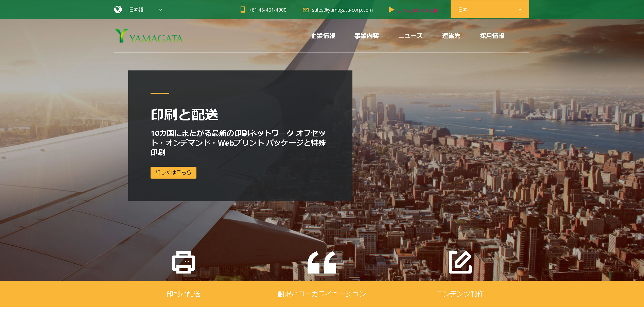Image resolution: width=644 pixels, height=313 pixels.
Task: Click the large pencil edit icon
Action: tap(460, 262)
